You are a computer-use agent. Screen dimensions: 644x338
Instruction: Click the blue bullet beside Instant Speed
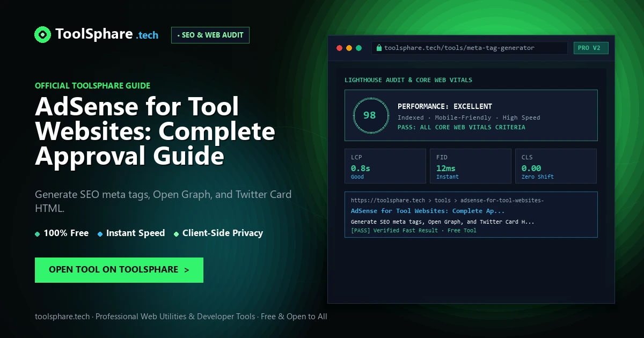pyautogui.click(x=100, y=234)
